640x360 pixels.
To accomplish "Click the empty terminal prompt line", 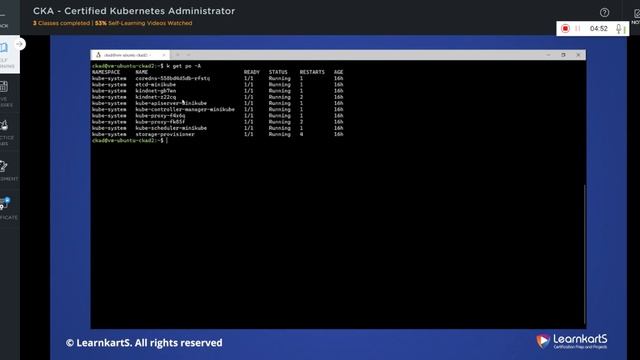I will pos(130,140).
